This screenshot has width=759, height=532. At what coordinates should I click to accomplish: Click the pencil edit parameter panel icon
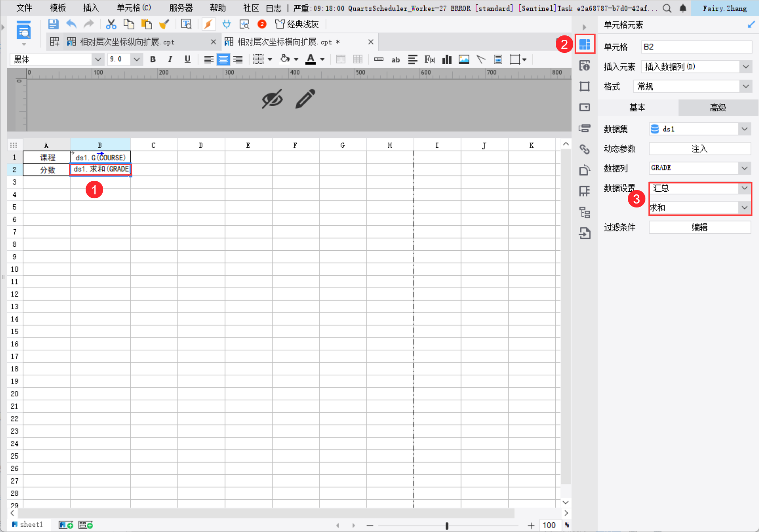click(x=305, y=99)
